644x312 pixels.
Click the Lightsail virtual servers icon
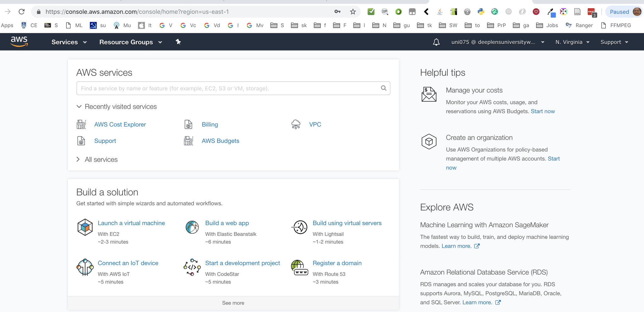tap(300, 227)
